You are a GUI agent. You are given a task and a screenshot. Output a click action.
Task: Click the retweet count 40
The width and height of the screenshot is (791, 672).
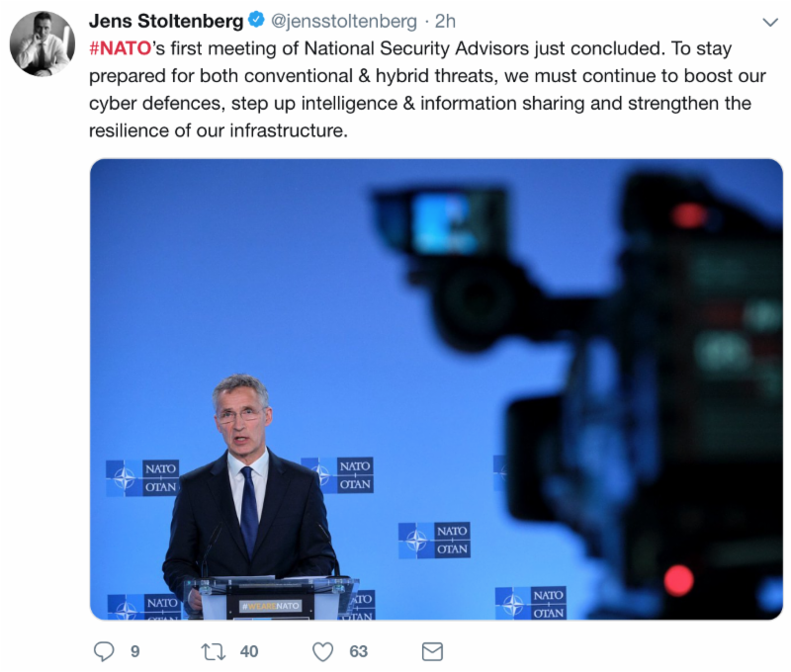(249, 651)
